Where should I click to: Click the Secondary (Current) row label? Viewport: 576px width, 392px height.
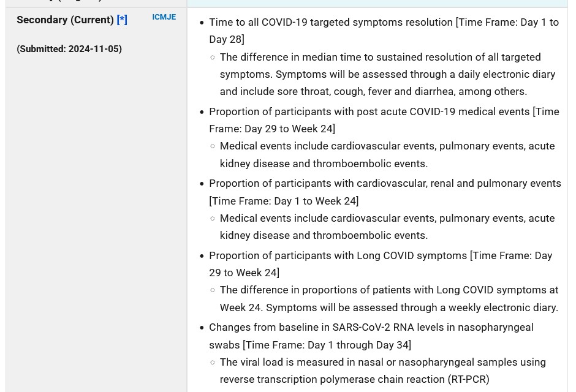pos(65,20)
